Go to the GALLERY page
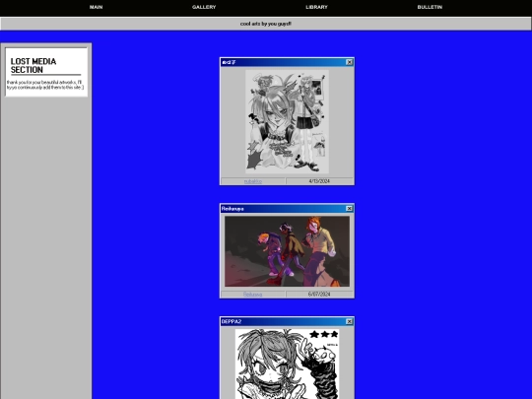532x399 pixels. pos(204,7)
